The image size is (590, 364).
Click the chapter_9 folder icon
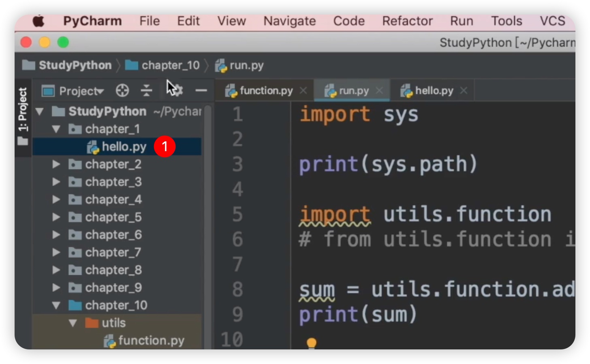coord(75,288)
